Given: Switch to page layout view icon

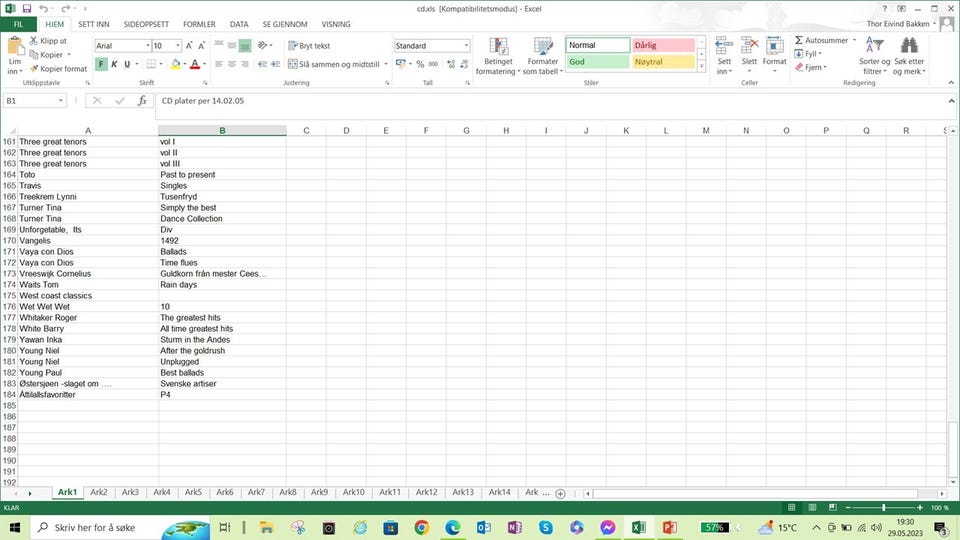Looking at the screenshot, I should (812, 508).
